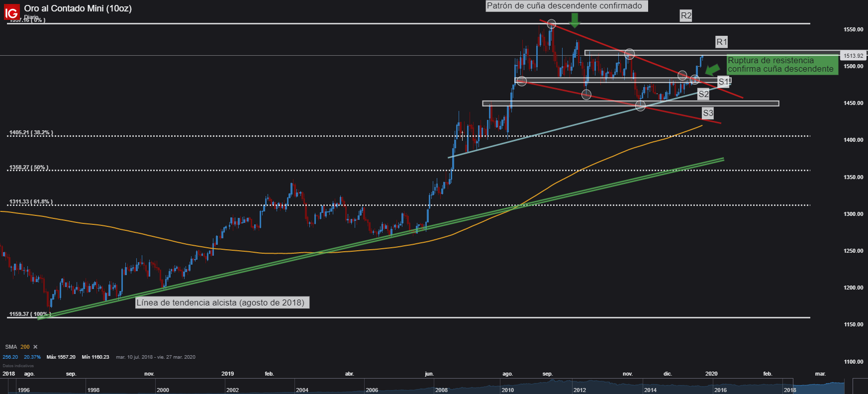Viewport: 868px width, 394px height.
Task: Click the 2020 label on the date axis
Action: click(711, 374)
